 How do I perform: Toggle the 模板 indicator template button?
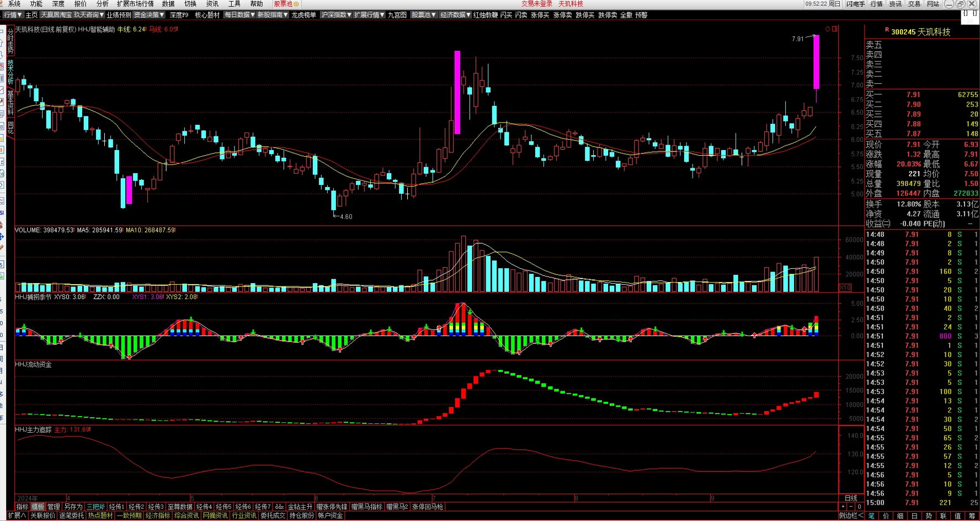[38, 507]
